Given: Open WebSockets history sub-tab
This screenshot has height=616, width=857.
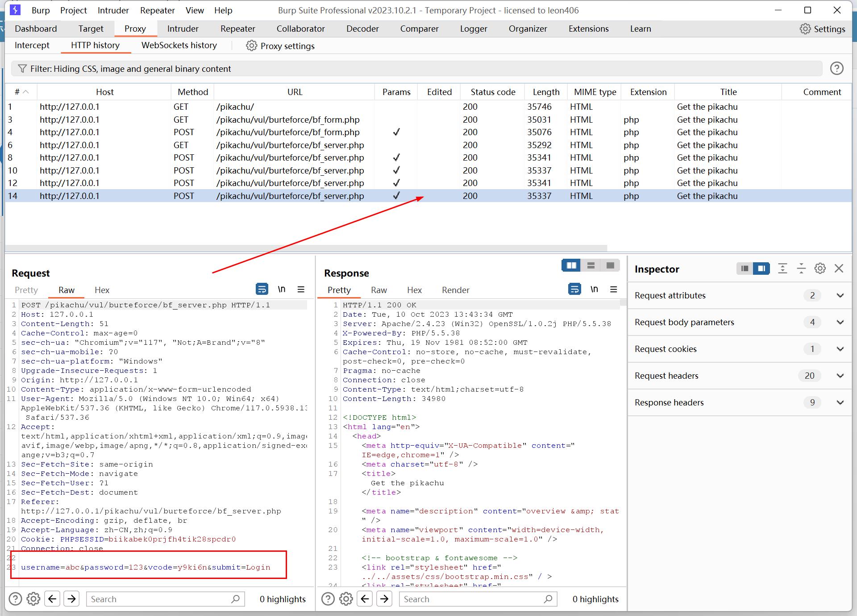Looking at the screenshot, I should (179, 45).
